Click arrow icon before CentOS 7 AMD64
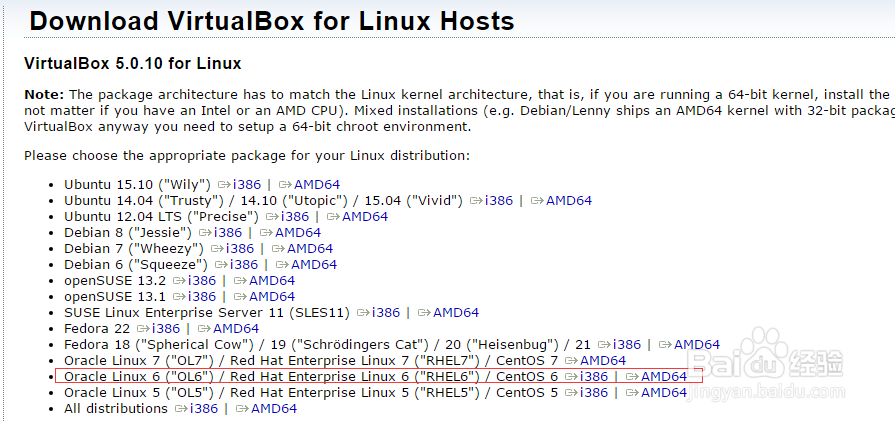 tap(571, 361)
